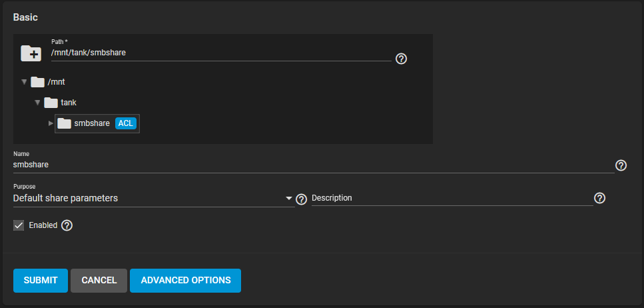The width and height of the screenshot is (644, 308).
Task: Click the tank folder icon
Action: tap(51, 103)
